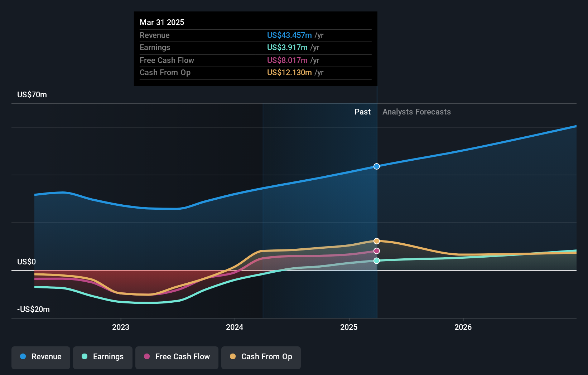
Task: Select the blue Revenue data point marker
Action: coord(376,166)
